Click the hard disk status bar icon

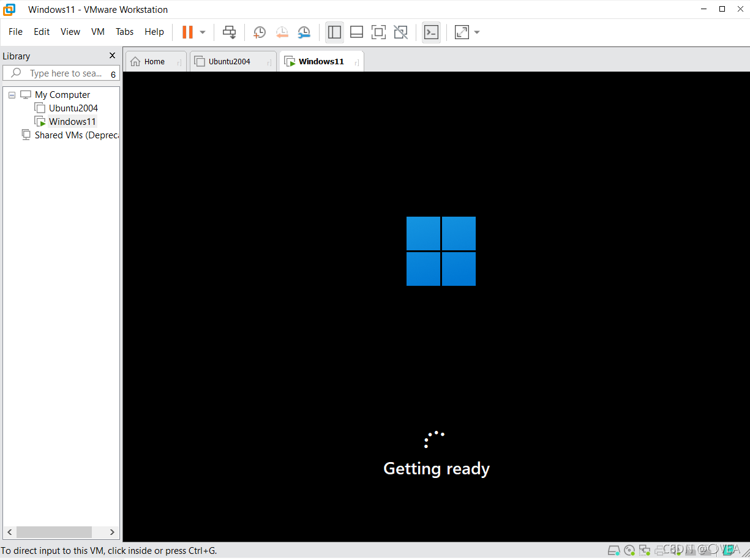613,550
